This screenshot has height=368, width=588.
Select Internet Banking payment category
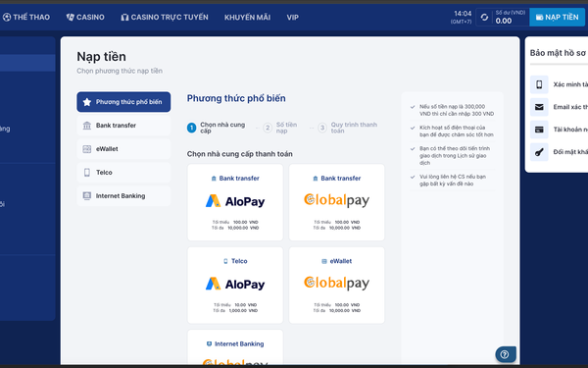pyautogui.click(x=123, y=196)
